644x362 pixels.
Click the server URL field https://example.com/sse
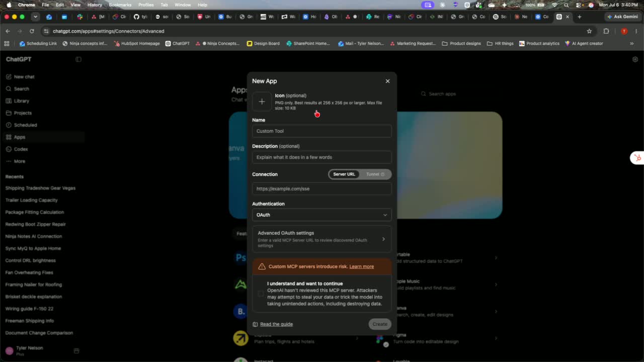(322, 189)
